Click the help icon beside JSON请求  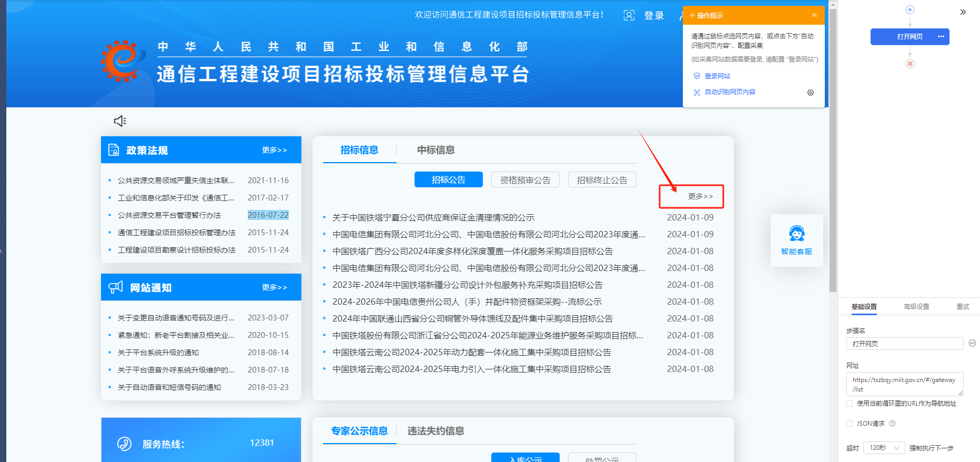892,423
